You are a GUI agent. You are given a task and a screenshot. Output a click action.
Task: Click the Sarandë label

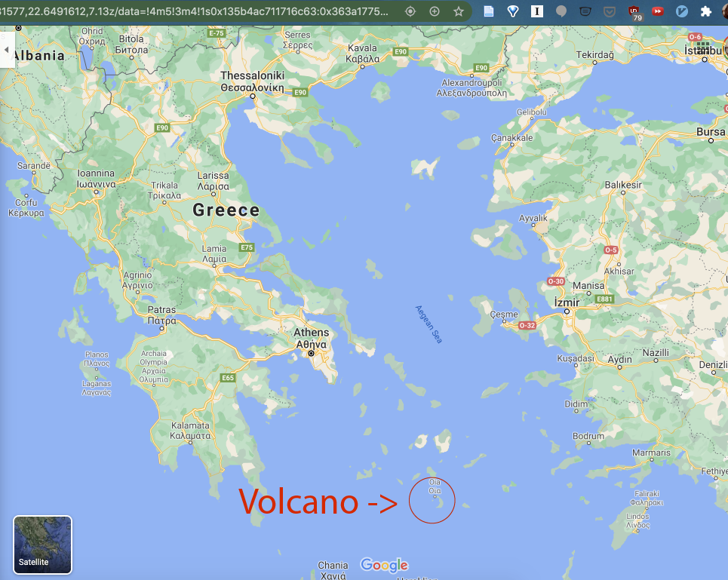[x=33, y=166]
